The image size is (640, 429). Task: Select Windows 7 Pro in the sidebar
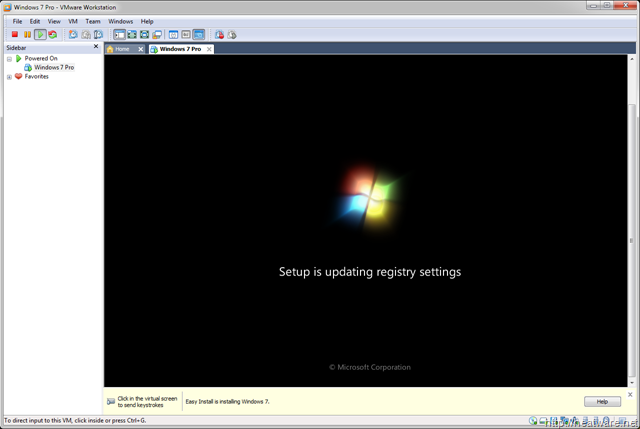tap(54, 68)
